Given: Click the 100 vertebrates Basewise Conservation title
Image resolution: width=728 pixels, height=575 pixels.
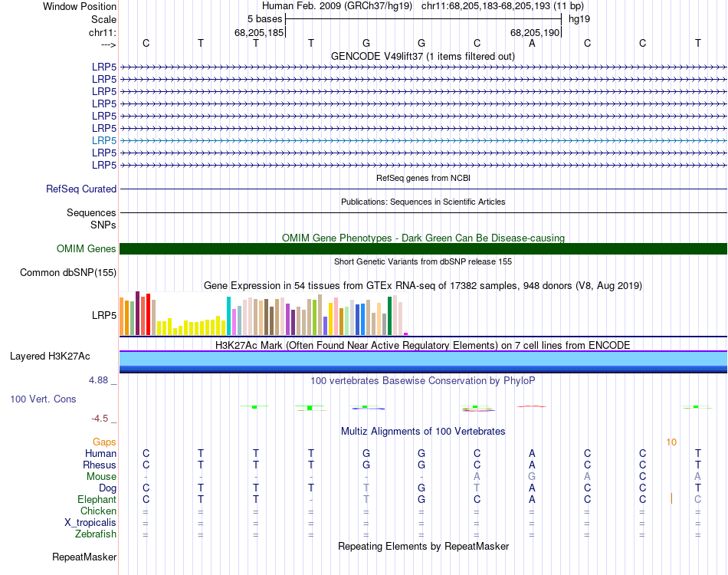Looking at the screenshot, I should pyautogui.click(x=423, y=381).
